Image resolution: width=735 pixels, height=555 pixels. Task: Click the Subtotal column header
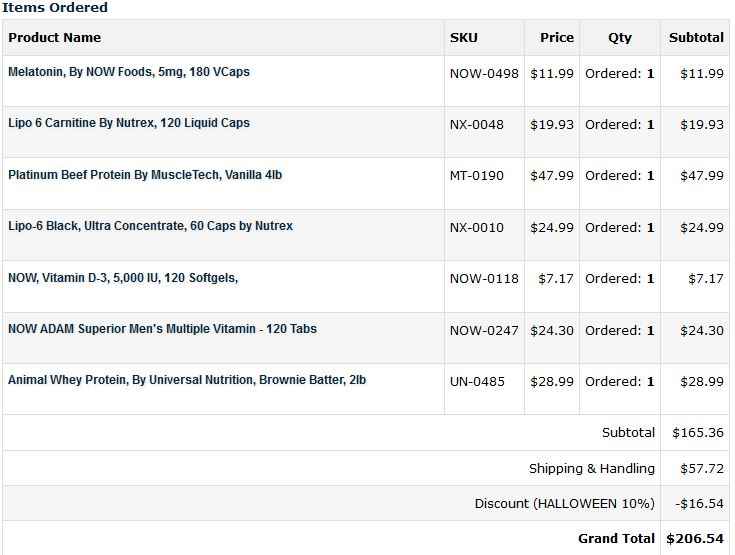click(696, 38)
